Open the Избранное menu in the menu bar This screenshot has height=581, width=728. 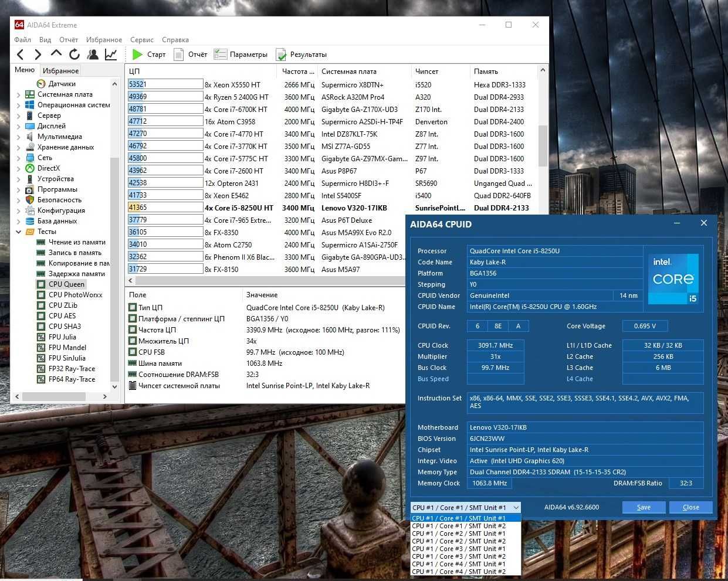point(104,40)
